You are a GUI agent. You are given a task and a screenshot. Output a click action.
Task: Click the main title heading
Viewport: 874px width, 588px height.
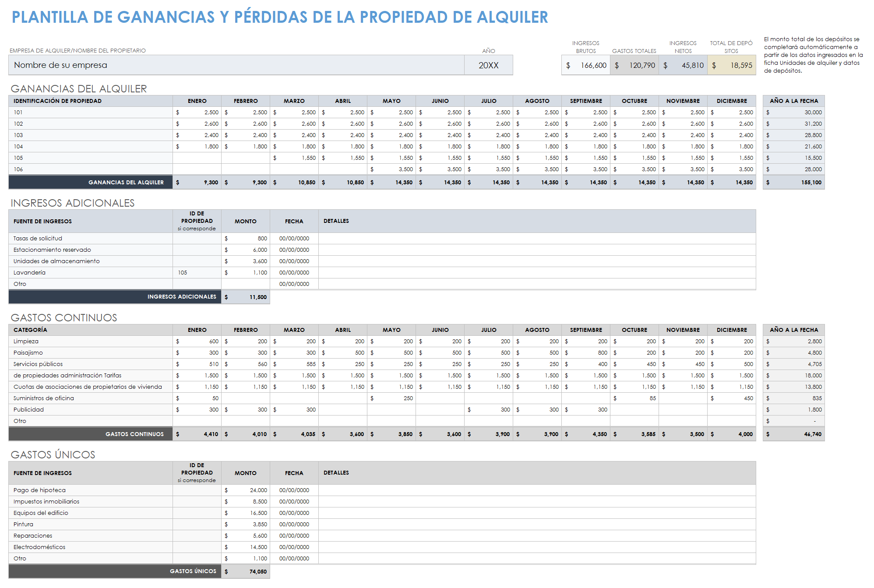(x=280, y=17)
